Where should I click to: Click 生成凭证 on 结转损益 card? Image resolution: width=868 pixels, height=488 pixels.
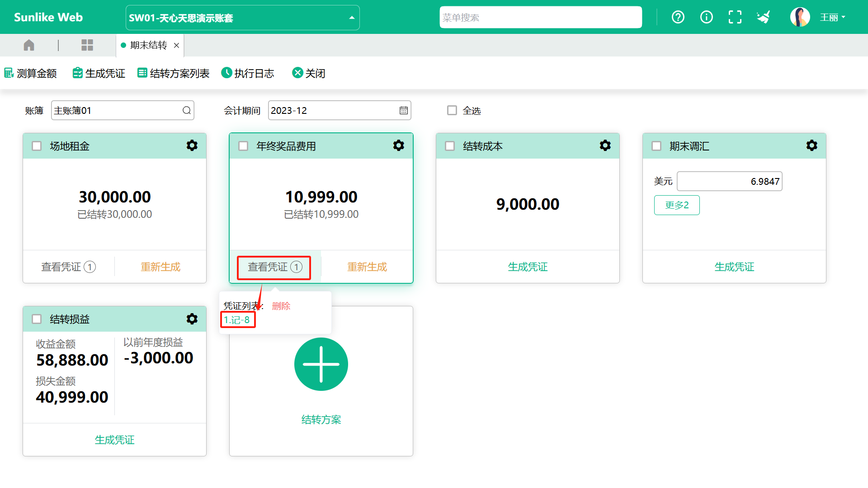(x=114, y=440)
